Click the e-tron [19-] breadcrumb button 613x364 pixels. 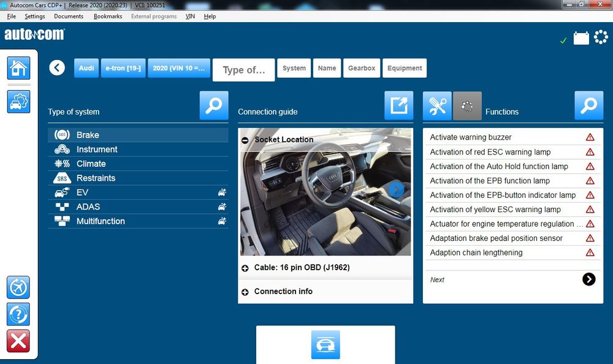[123, 68]
